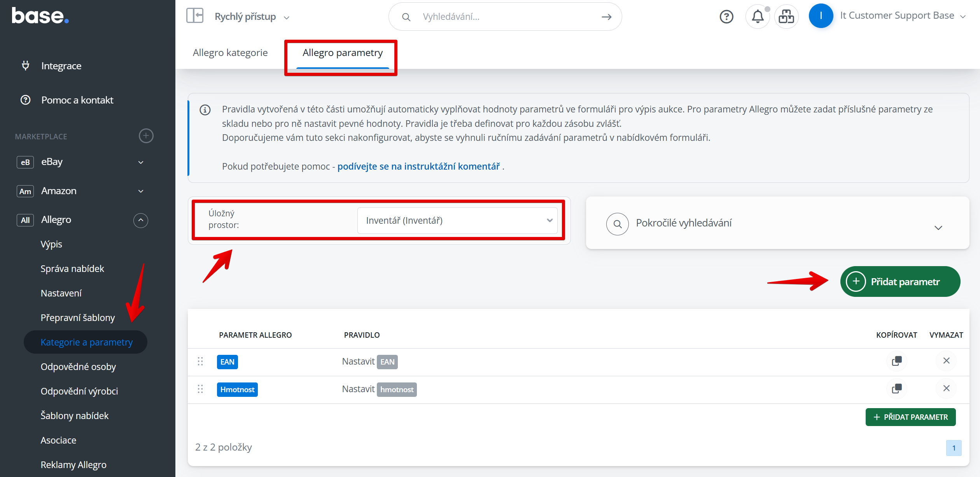Click the search magnifier icon
980x477 pixels.
tap(406, 17)
